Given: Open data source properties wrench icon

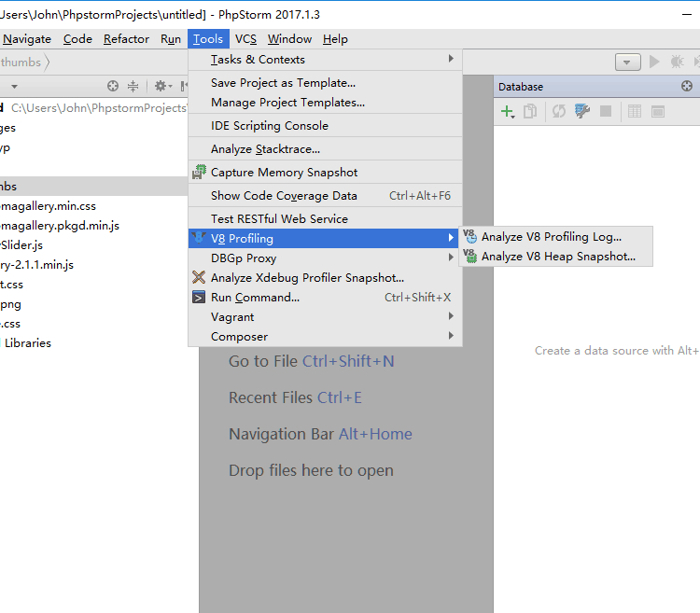Looking at the screenshot, I should (582, 112).
